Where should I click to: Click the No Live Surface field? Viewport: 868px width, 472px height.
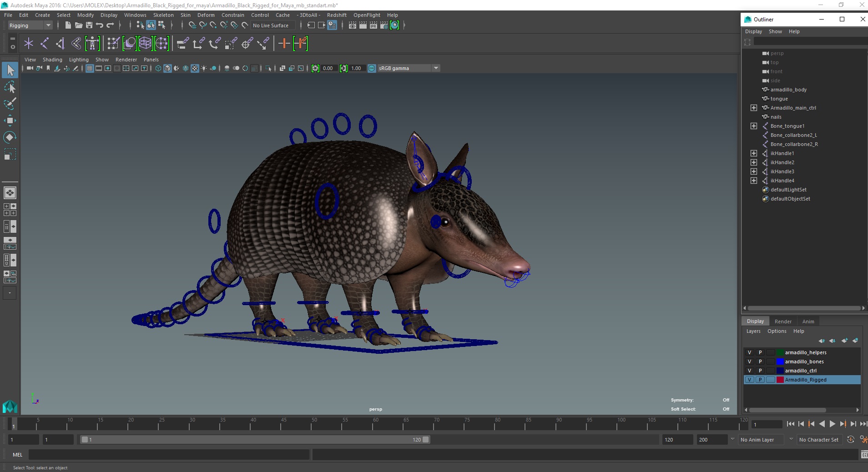tap(272, 25)
